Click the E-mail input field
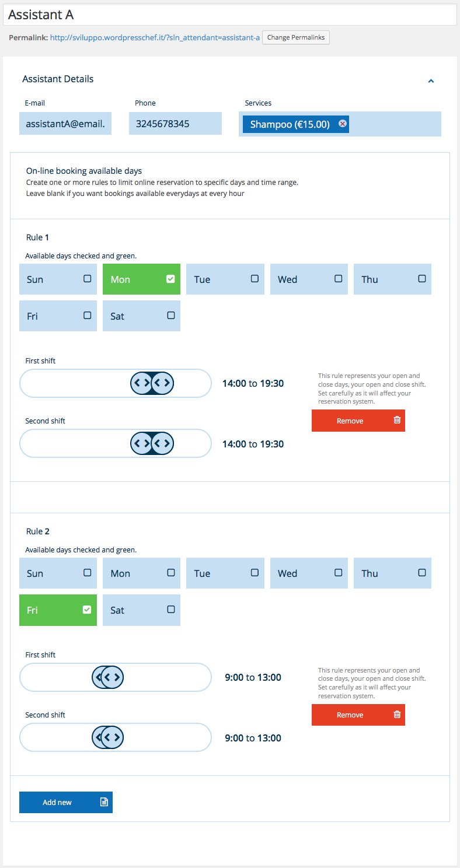 click(65, 124)
